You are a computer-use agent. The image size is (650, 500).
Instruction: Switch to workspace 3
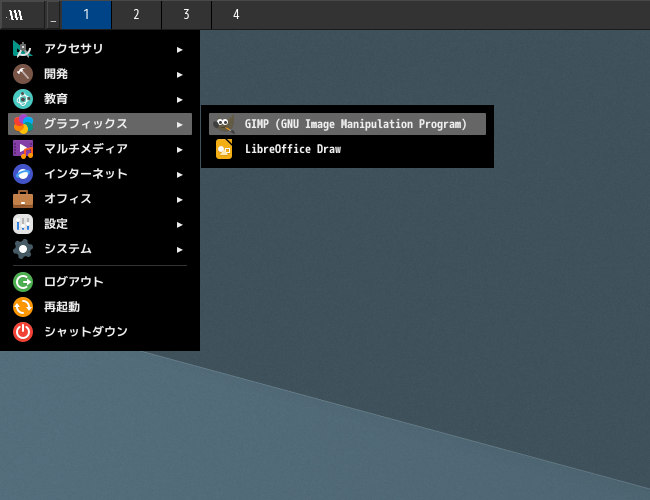click(x=186, y=15)
